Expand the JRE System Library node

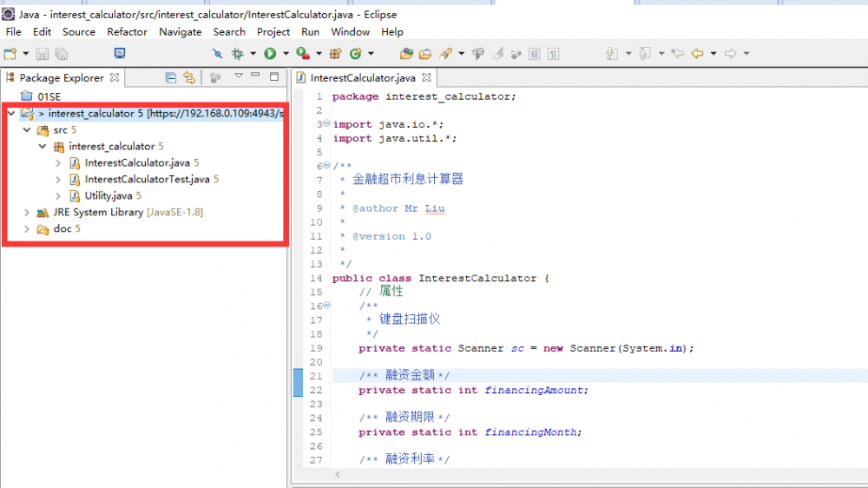click(27, 212)
